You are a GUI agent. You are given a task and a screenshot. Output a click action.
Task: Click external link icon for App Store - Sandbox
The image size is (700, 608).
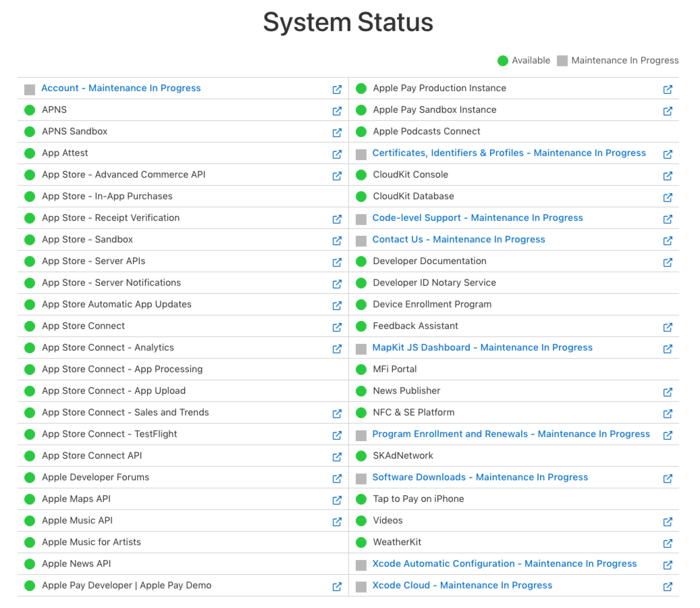click(x=337, y=240)
